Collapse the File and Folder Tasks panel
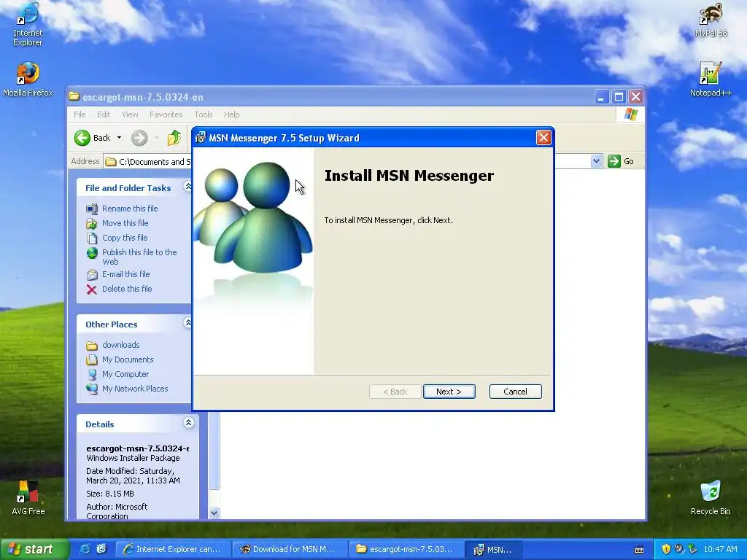 tap(188, 187)
